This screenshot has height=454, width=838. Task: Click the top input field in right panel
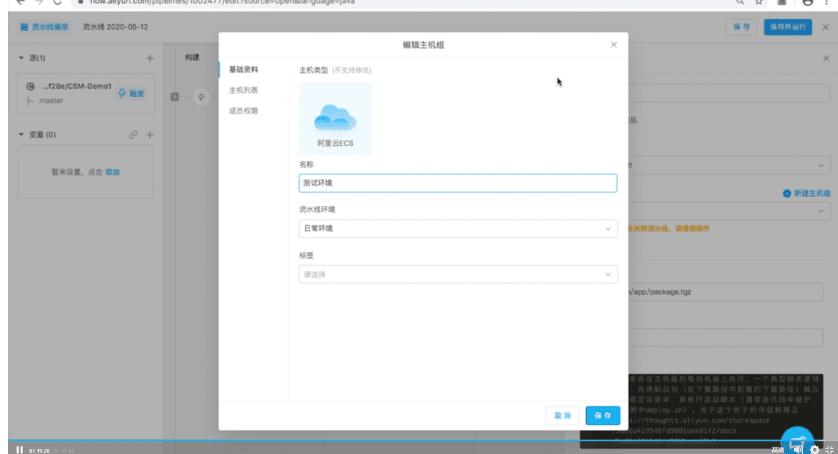point(730,94)
